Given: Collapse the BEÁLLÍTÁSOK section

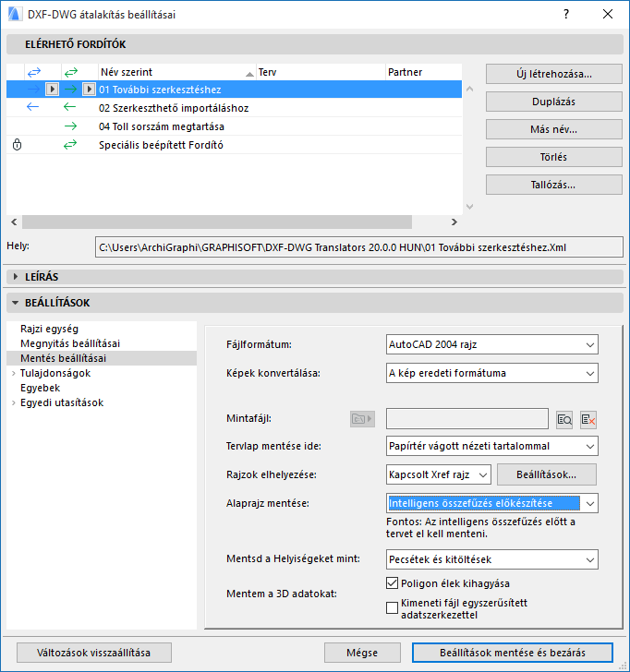Looking at the screenshot, I should 16,303.
